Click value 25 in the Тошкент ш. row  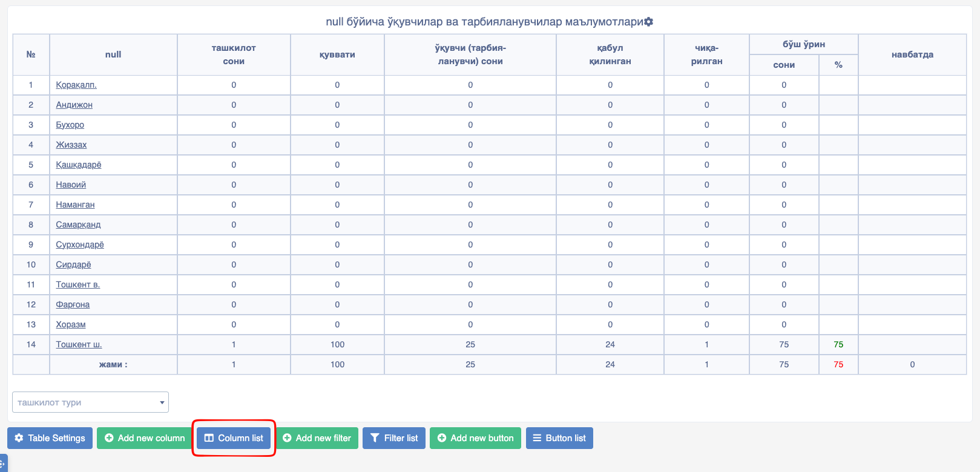(x=470, y=344)
